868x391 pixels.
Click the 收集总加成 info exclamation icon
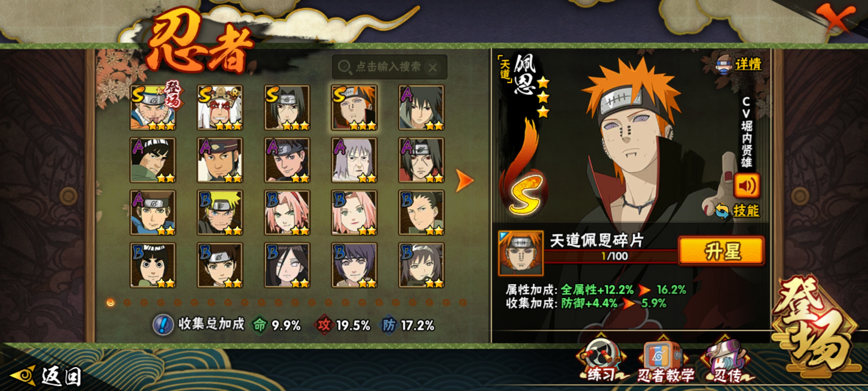[x=163, y=325]
